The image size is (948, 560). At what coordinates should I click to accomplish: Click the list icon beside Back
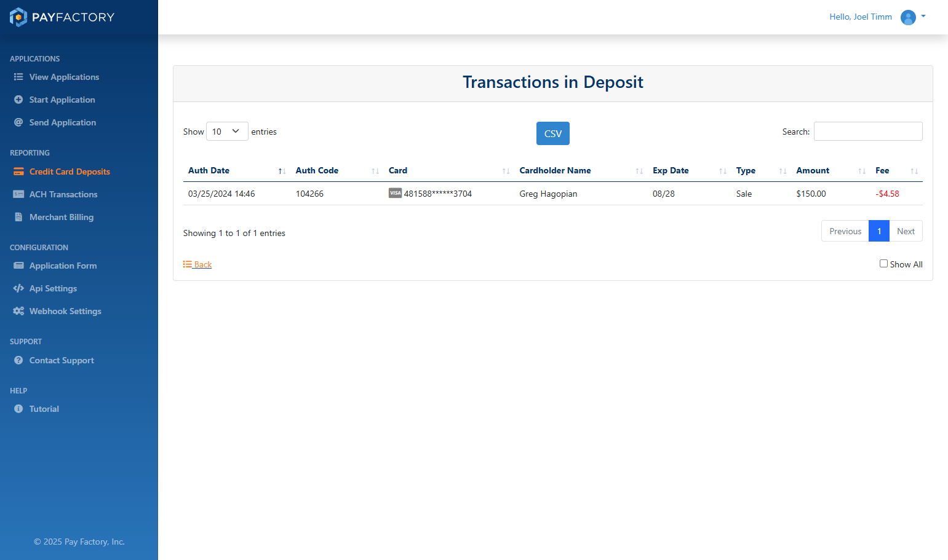(x=188, y=264)
